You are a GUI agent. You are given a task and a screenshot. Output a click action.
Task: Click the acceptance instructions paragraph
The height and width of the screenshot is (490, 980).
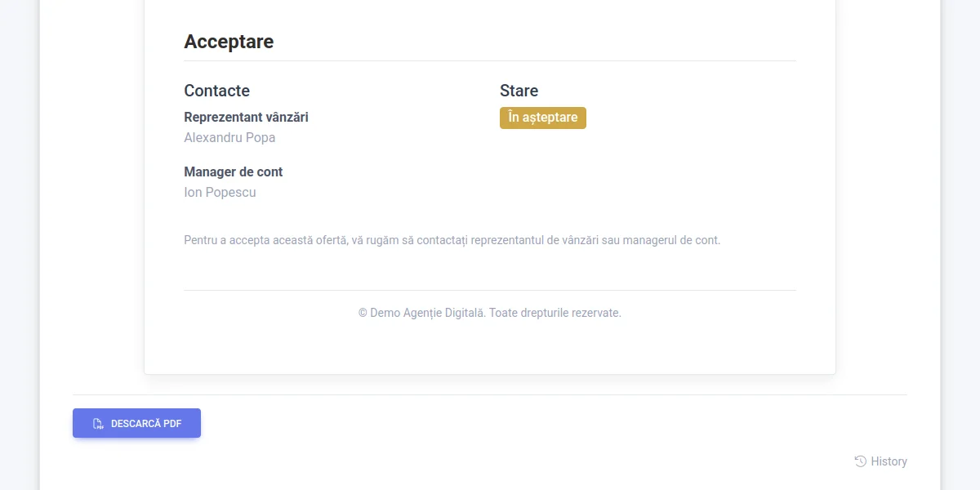click(452, 240)
